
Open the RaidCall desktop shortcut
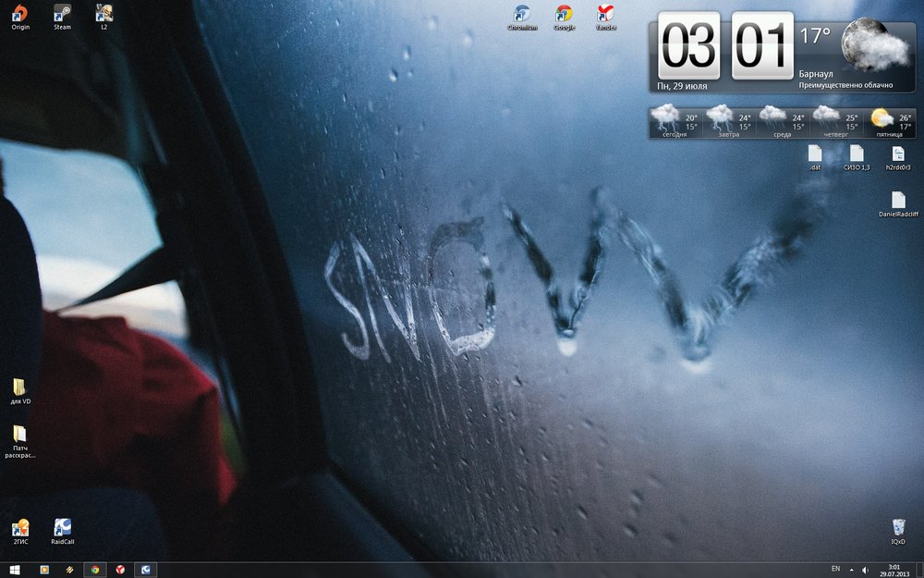(x=63, y=529)
